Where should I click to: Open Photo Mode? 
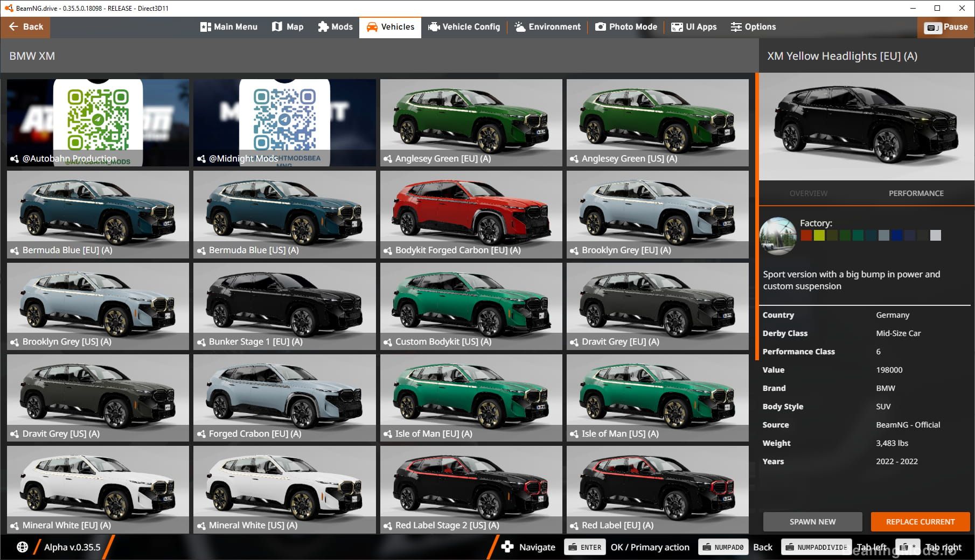[x=626, y=27]
